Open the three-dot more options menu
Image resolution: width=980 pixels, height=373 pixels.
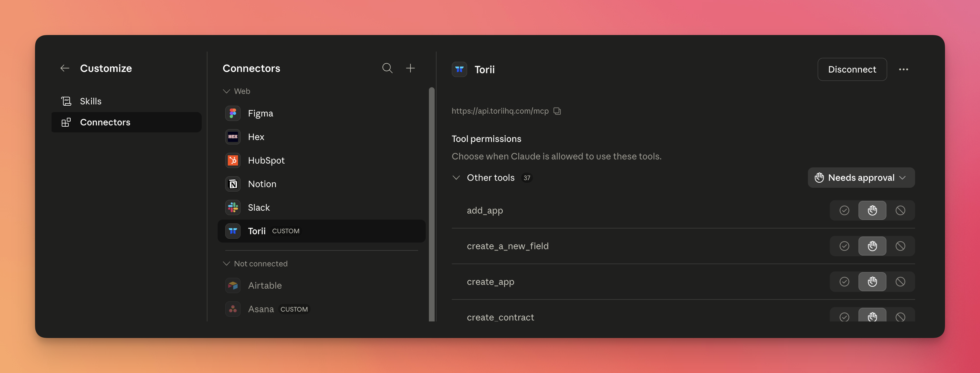[904, 69]
